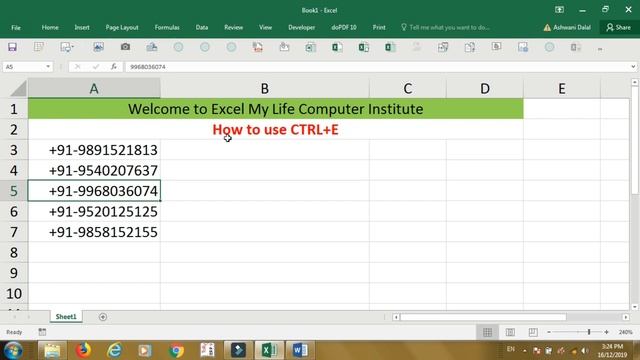Open the View ribbon tab

tap(265, 27)
